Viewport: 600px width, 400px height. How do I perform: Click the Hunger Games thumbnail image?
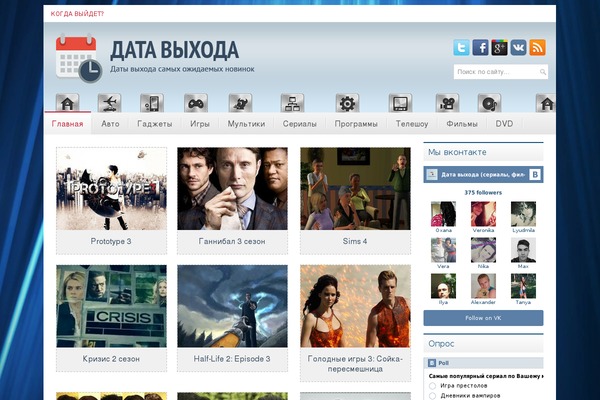pyautogui.click(x=355, y=306)
